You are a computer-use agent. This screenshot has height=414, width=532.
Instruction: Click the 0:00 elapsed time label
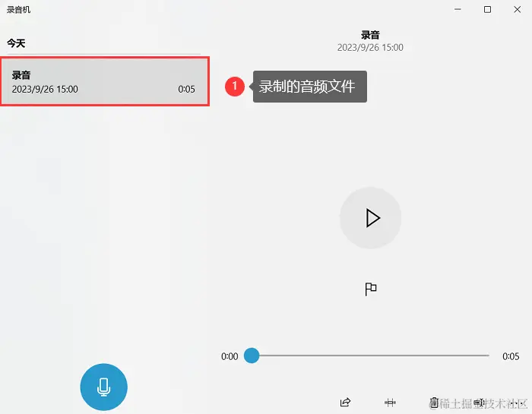(x=230, y=356)
